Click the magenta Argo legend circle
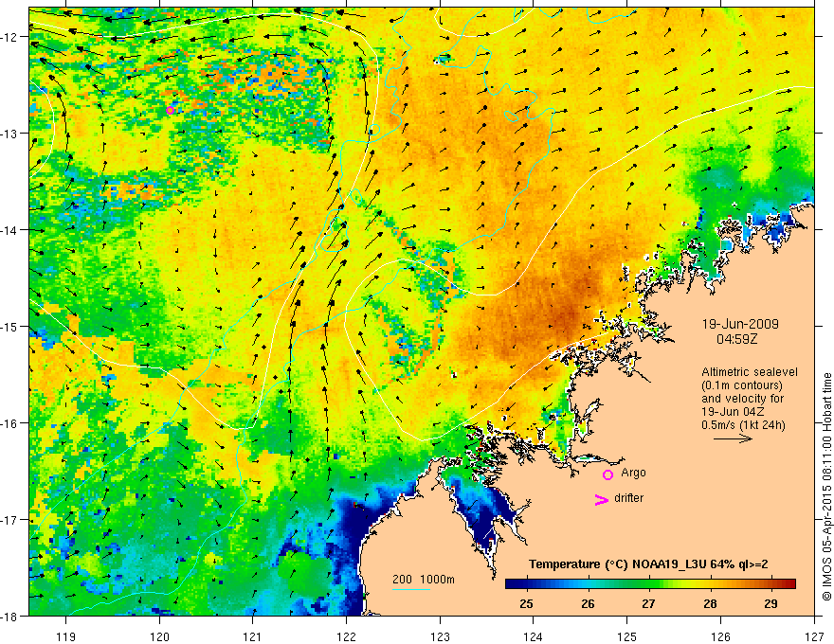 pos(607,474)
